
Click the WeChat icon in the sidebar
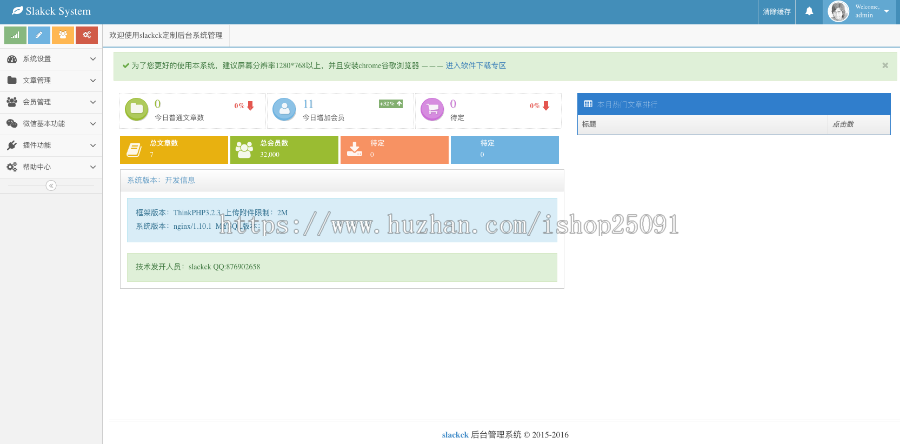[11, 123]
